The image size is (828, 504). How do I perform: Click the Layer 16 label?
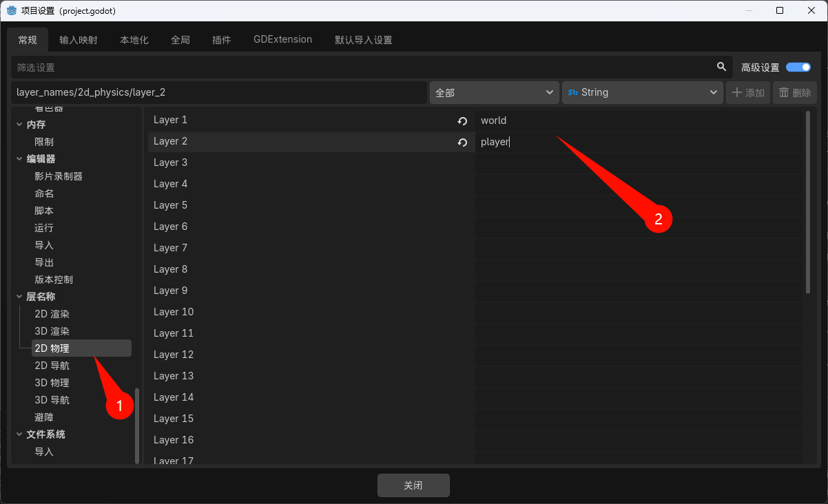(x=174, y=440)
